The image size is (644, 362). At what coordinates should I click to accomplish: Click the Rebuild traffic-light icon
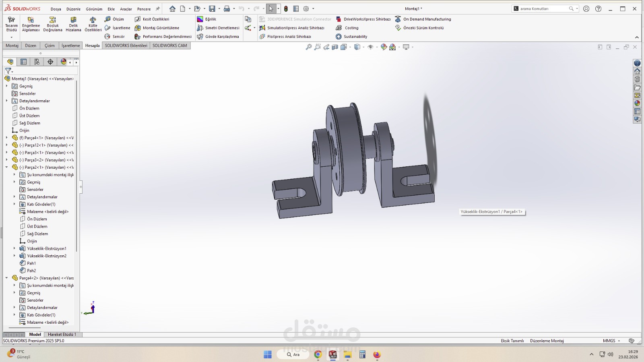tap(286, 9)
